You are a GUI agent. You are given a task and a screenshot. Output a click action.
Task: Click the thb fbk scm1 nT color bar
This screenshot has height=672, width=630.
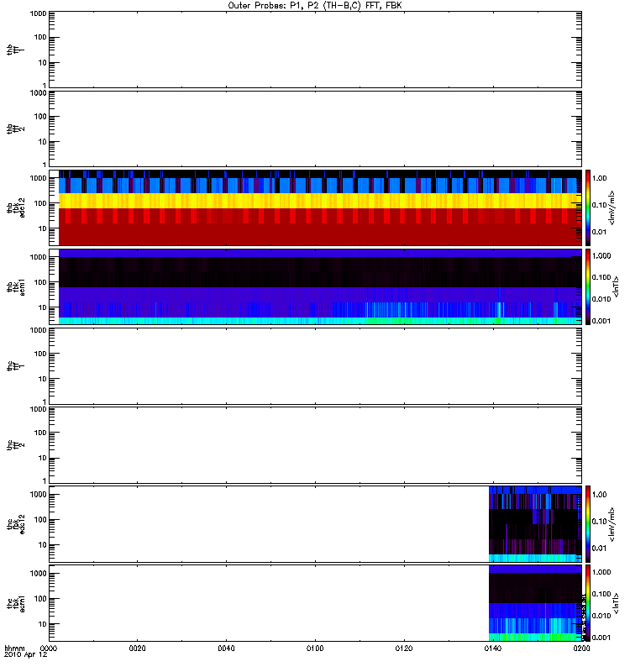coord(588,286)
